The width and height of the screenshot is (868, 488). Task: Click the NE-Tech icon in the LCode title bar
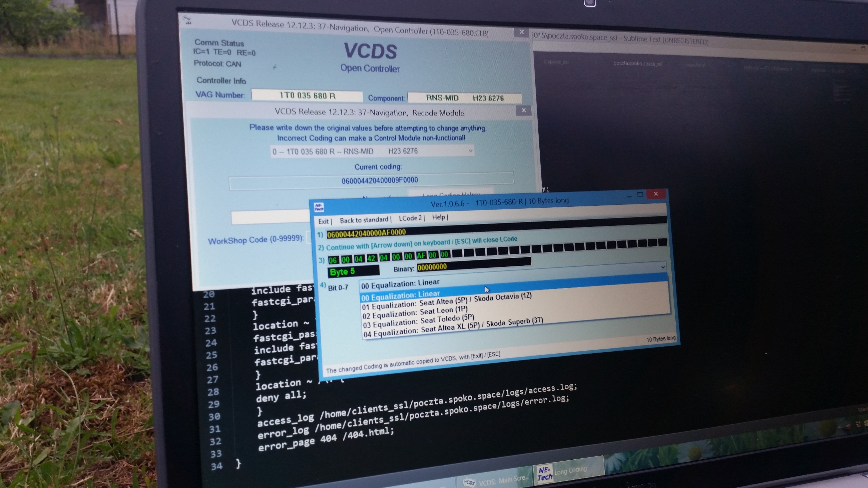point(319,207)
